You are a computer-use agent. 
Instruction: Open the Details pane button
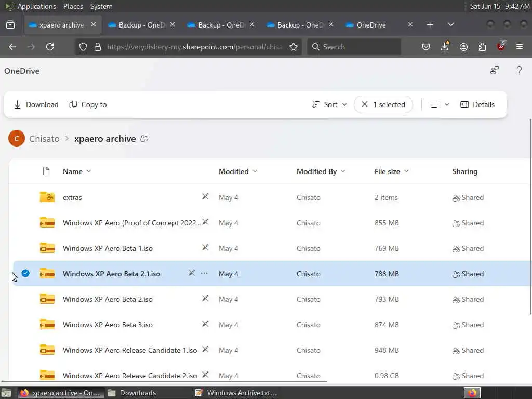pos(477,104)
